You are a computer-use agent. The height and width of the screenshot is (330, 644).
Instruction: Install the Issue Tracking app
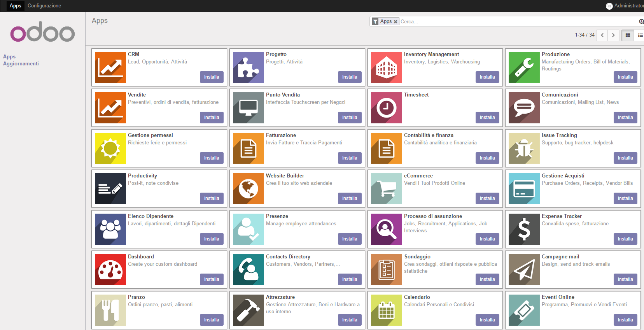[x=625, y=158]
